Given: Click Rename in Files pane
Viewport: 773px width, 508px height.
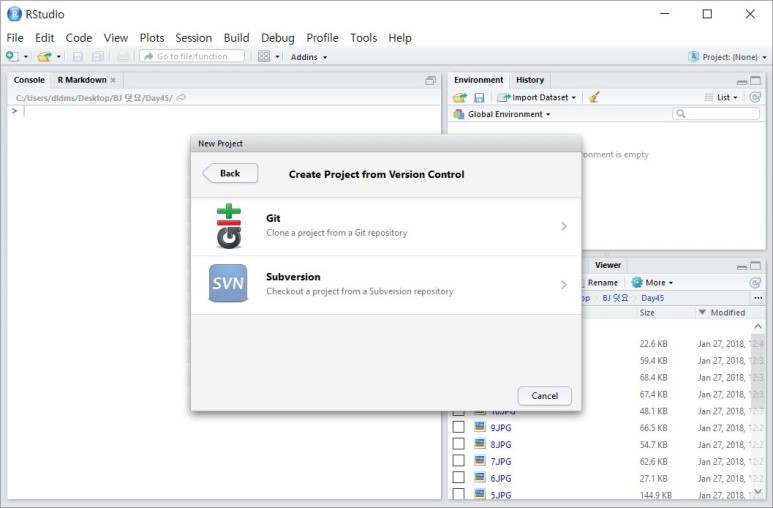Looking at the screenshot, I should (x=602, y=283).
